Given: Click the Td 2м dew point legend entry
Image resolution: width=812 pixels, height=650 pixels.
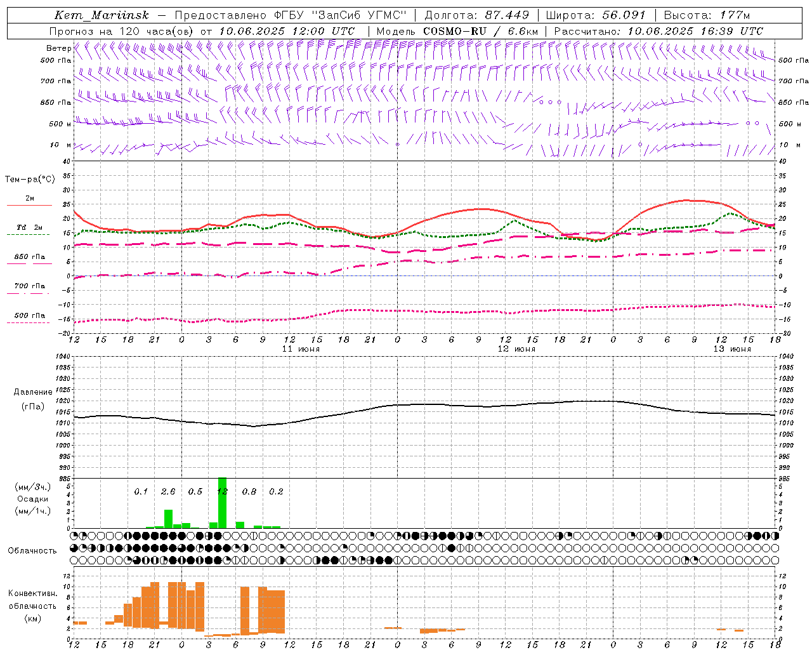Looking at the screenshot, I should pos(29,230).
